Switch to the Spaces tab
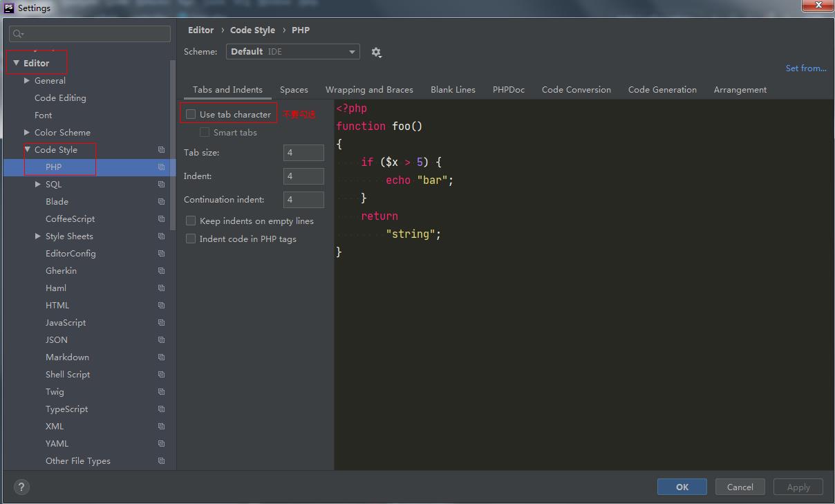 294,90
